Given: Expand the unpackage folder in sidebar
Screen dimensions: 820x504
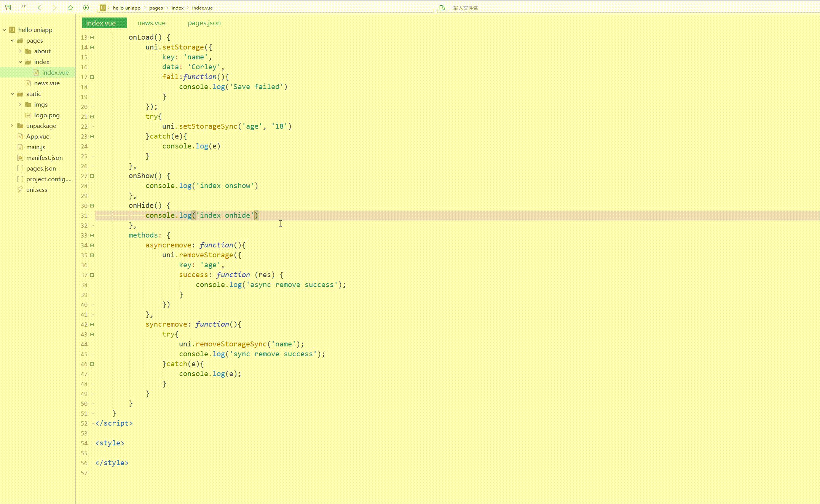Looking at the screenshot, I should (13, 126).
